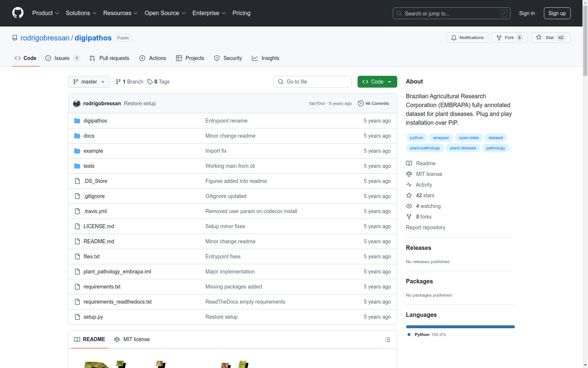Click the Sign up button
588x368 pixels.
tap(557, 13)
